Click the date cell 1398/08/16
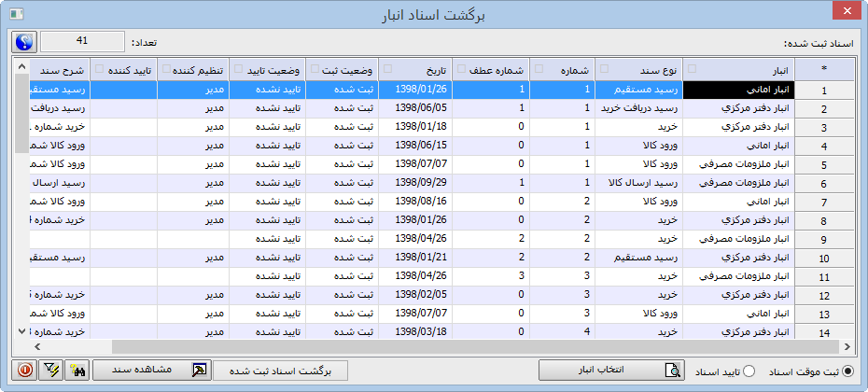The height and width of the screenshot is (392, 868). (415, 203)
